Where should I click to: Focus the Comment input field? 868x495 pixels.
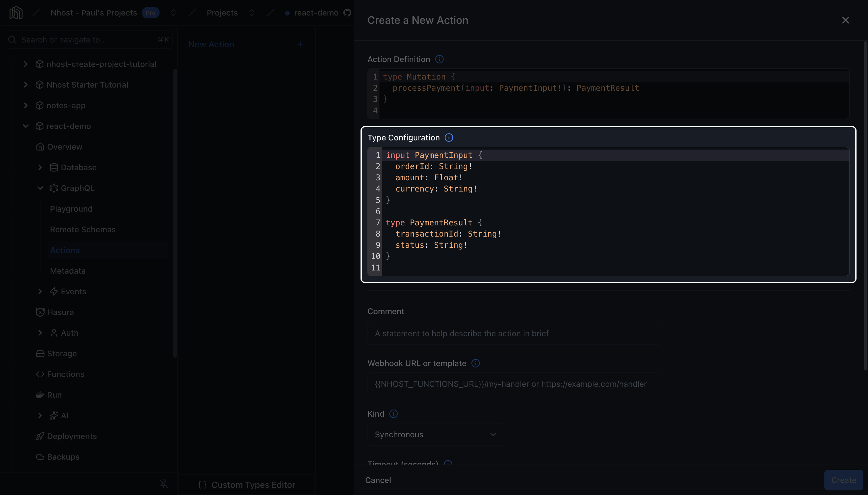coord(514,334)
